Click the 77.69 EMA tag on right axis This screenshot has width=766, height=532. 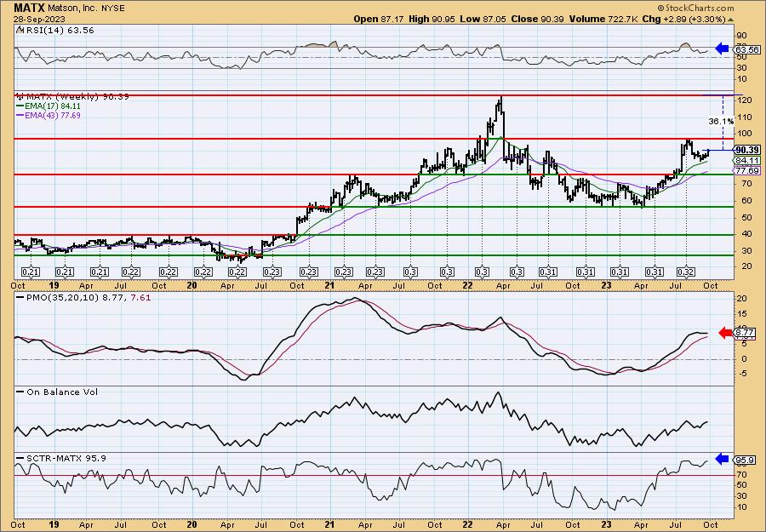[747, 170]
